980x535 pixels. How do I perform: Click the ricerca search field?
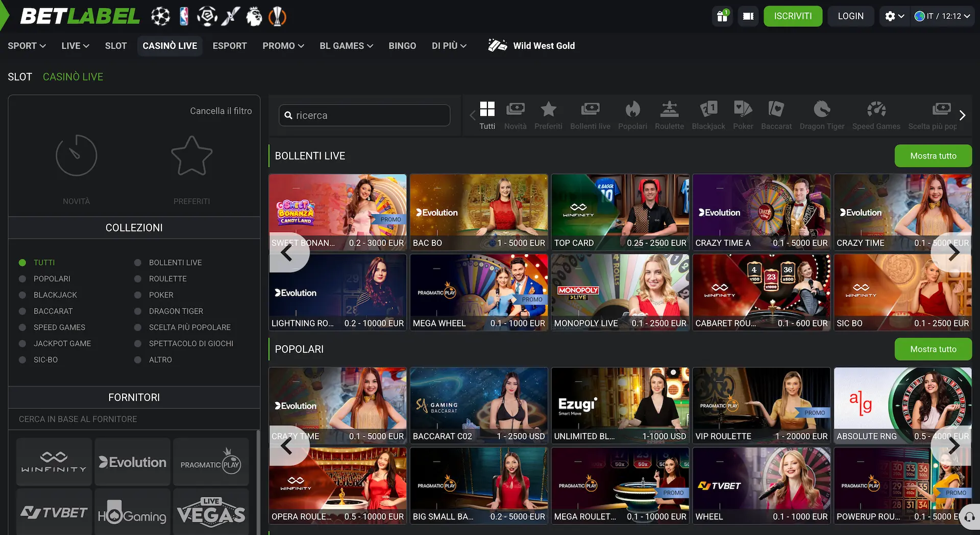(x=364, y=116)
